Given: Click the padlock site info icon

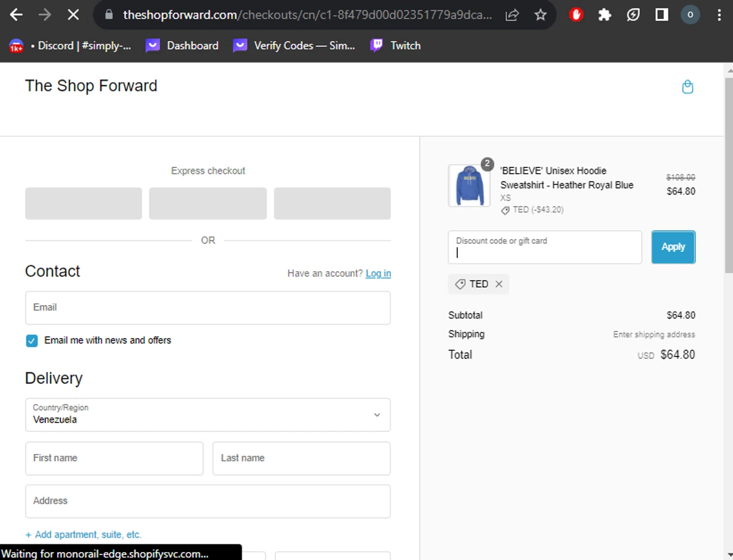Looking at the screenshot, I should [109, 15].
